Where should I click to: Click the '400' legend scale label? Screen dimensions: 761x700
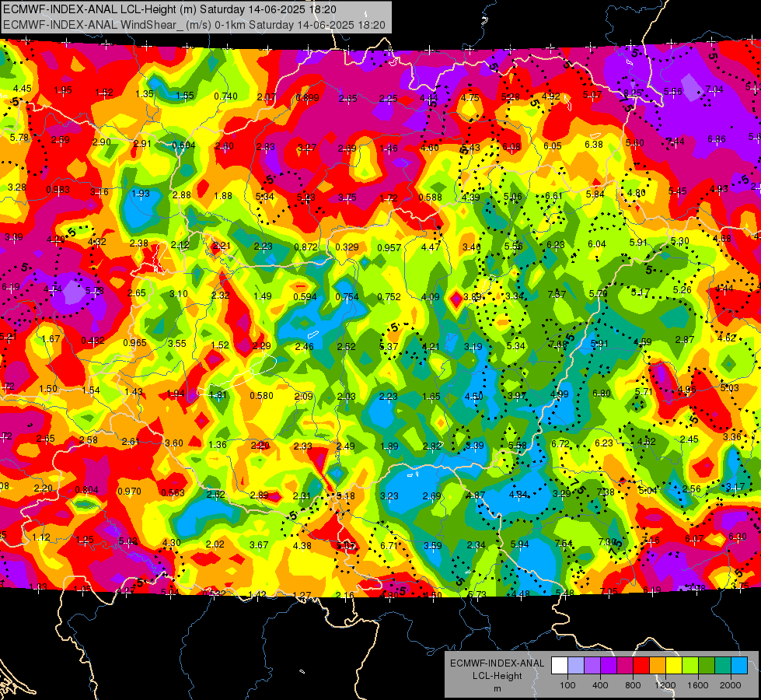click(600, 685)
